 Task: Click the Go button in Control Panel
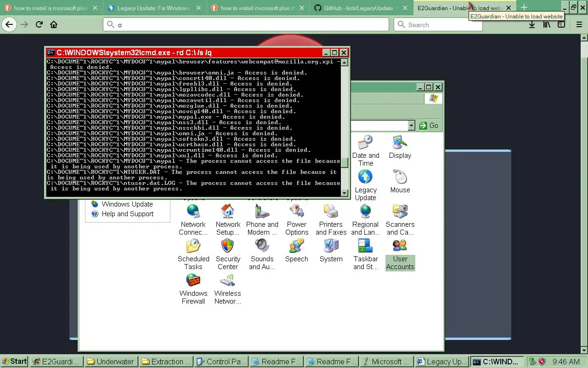428,126
